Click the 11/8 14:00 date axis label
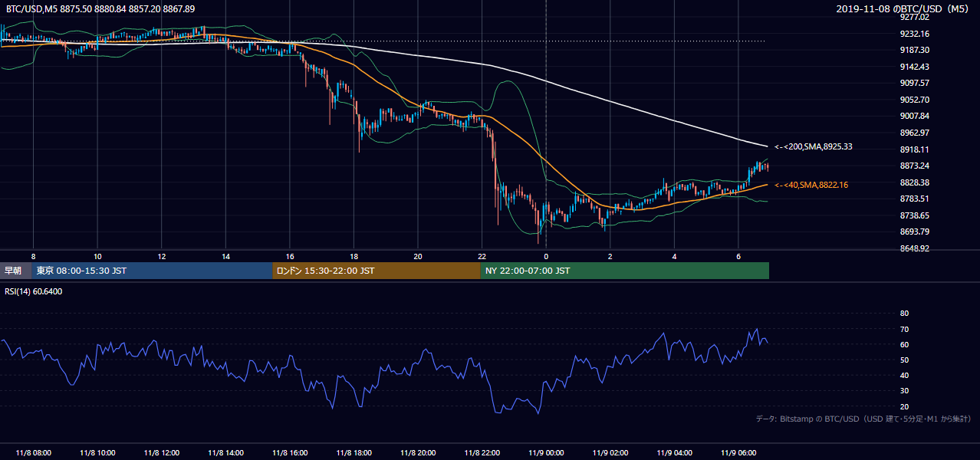Screen dimensions: 980x460 click(225, 452)
